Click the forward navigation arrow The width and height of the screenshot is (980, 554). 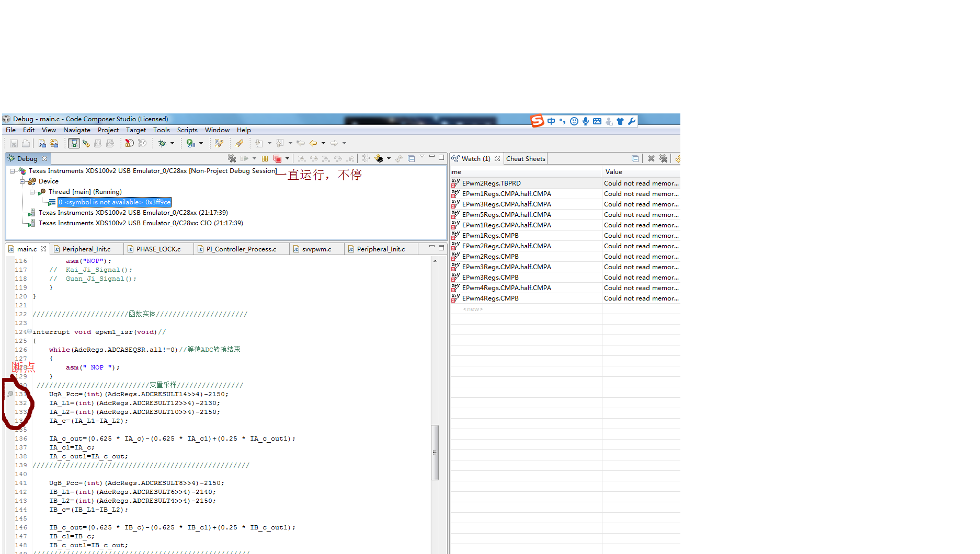334,143
